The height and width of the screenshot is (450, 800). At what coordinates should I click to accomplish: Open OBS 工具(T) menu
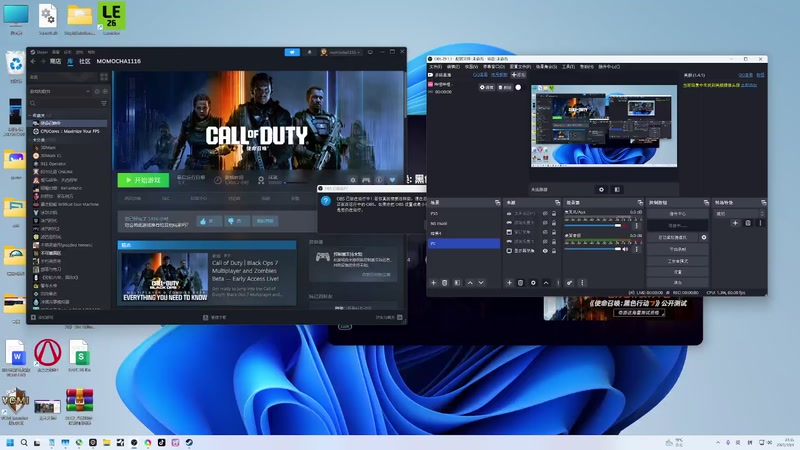pyautogui.click(x=568, y=67)
